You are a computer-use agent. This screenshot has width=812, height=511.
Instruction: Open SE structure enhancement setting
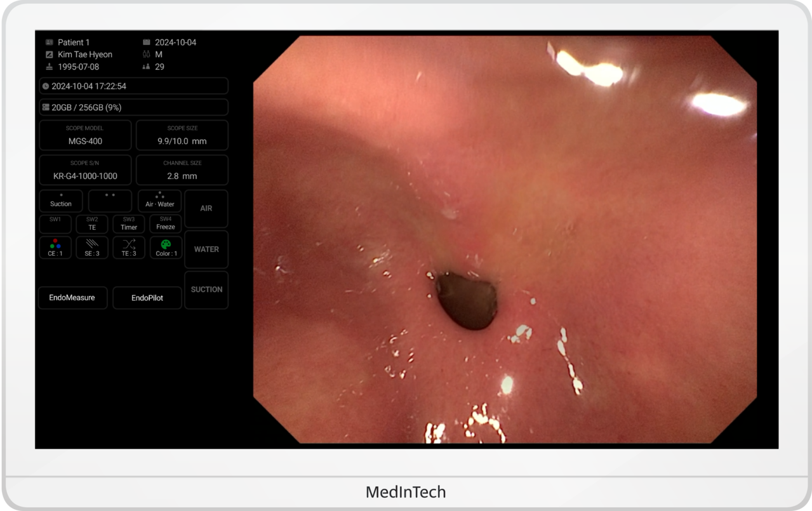[x=92, y=248]
